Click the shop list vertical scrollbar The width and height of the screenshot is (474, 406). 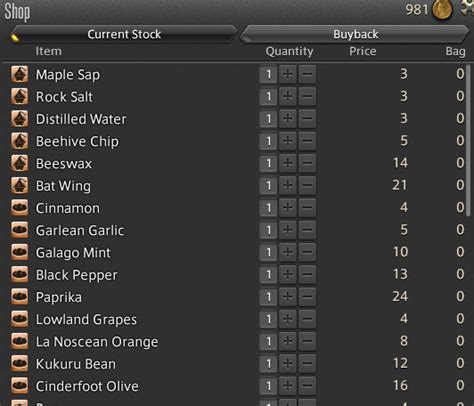click(469, 141)
